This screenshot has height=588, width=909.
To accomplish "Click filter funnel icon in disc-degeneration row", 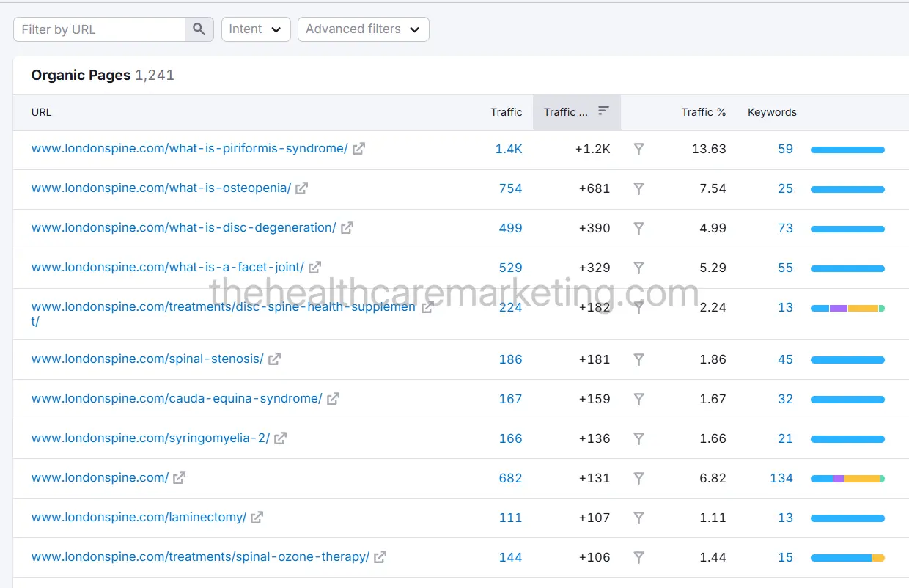I will click(x=638, y=228).
